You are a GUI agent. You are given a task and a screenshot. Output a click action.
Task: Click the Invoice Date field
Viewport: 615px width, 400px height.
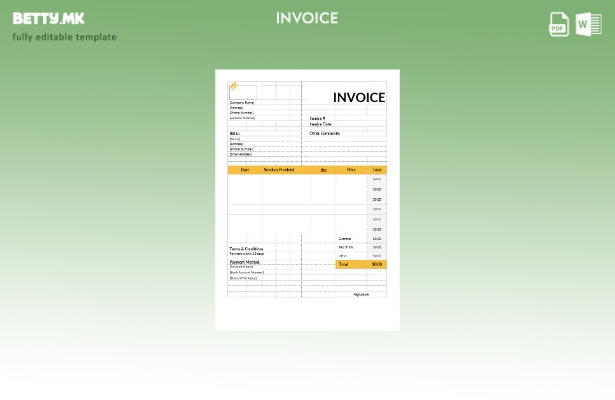(x=320, y=124)
